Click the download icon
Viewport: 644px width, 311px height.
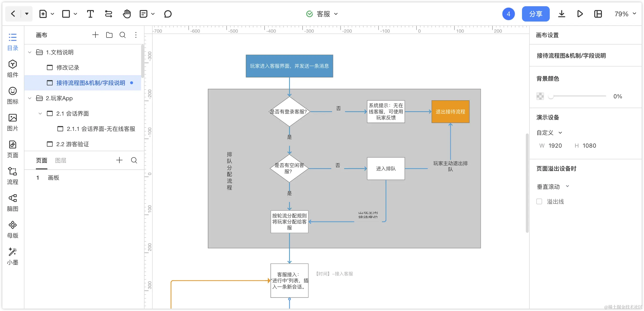click(561, 14)
